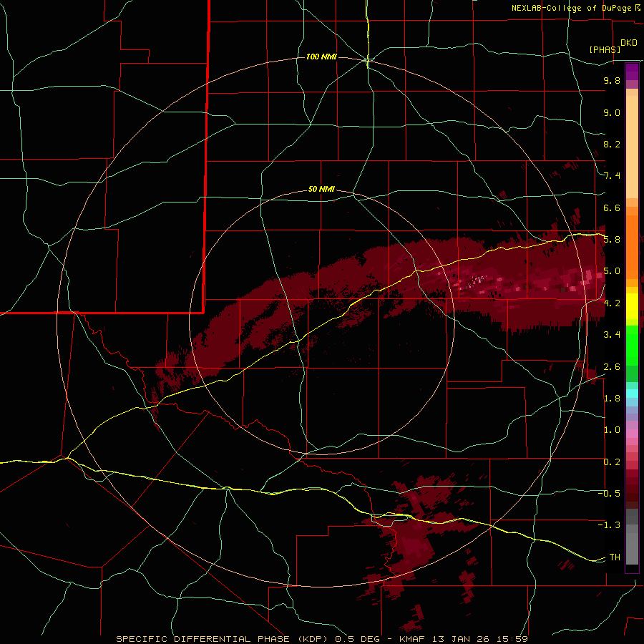Click the large orange segment of color bar
The width and height of the screenshot is (644, 644).
pyautogui.click(x=632, y=247)
